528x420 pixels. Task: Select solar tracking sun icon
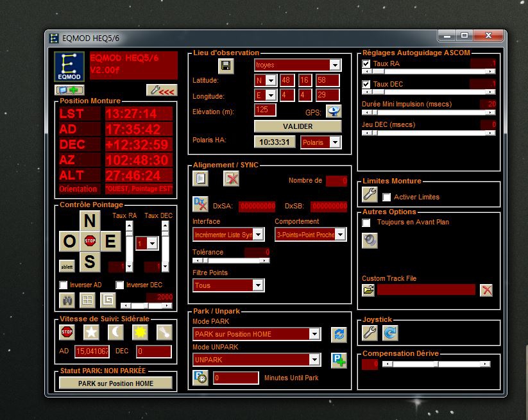click(140, 332)
